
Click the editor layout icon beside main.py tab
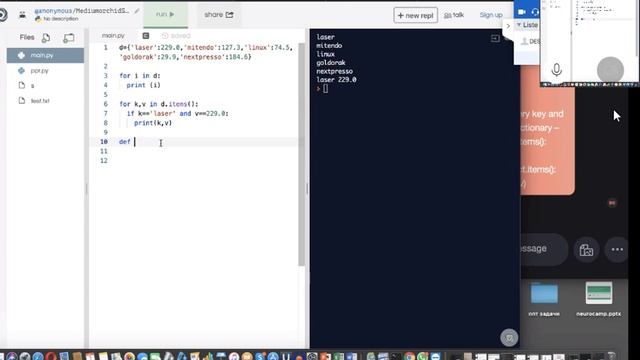(x=146, y=36)
